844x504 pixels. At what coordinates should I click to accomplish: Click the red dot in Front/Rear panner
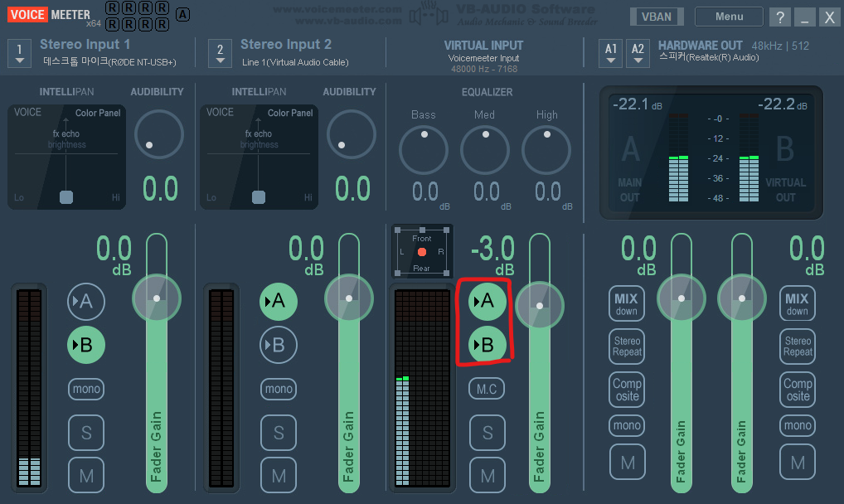click(x=422, y=252)
